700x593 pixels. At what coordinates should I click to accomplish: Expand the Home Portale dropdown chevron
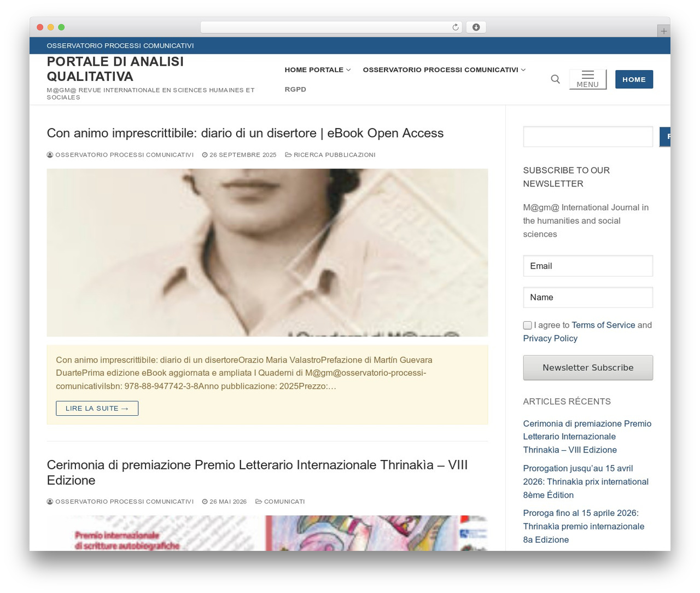348,70
